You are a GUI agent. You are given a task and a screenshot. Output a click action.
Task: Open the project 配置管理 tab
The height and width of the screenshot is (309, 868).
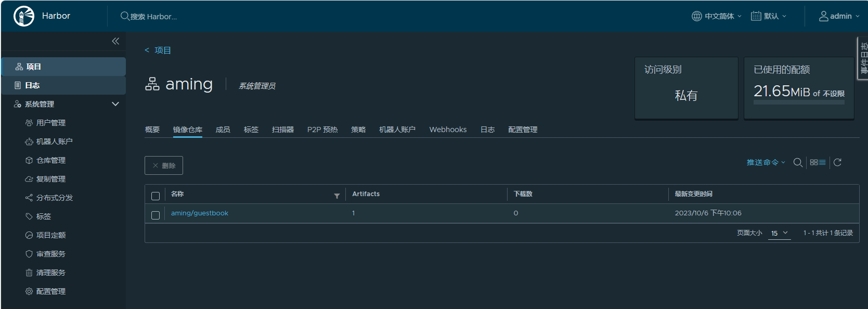coord(523,130)
